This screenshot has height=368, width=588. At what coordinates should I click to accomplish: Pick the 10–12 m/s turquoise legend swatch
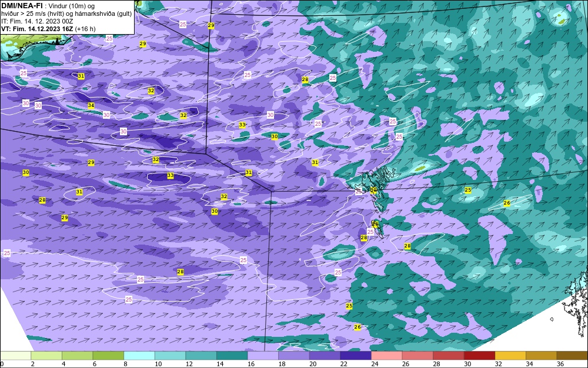coord(171,356)
